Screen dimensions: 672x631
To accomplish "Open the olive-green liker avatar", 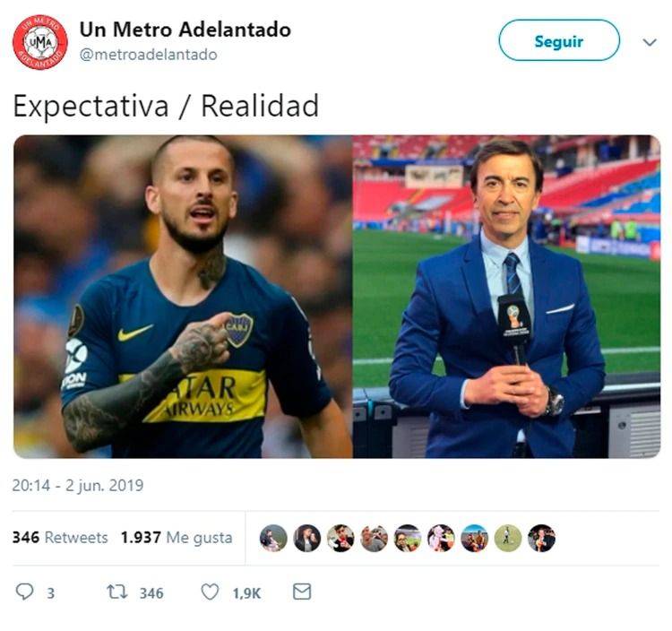I will (508, 538).
